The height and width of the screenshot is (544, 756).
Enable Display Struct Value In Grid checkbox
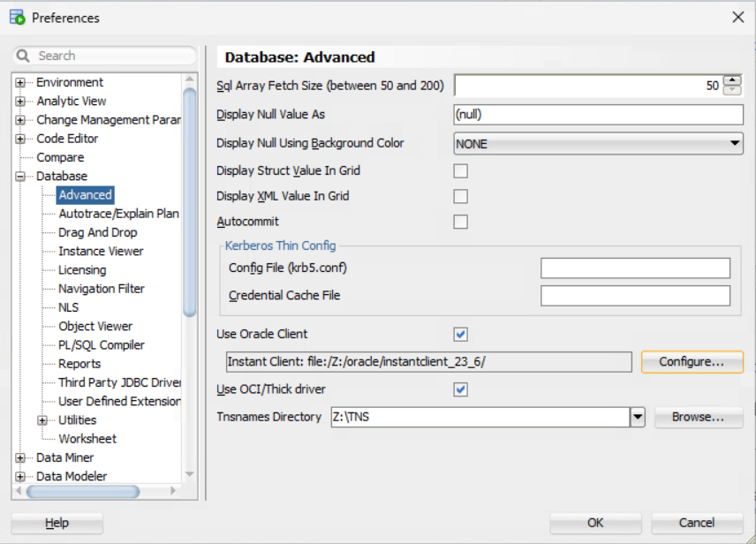coord(460,170)
